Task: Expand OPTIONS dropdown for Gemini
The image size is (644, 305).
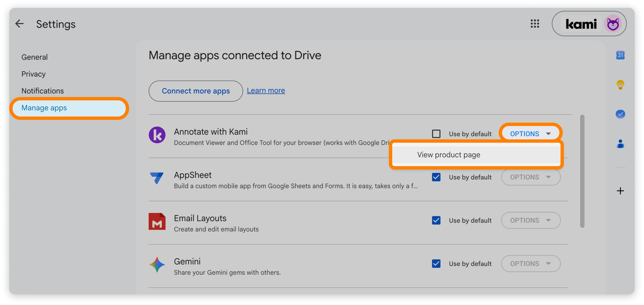Action: pos(530,264)
